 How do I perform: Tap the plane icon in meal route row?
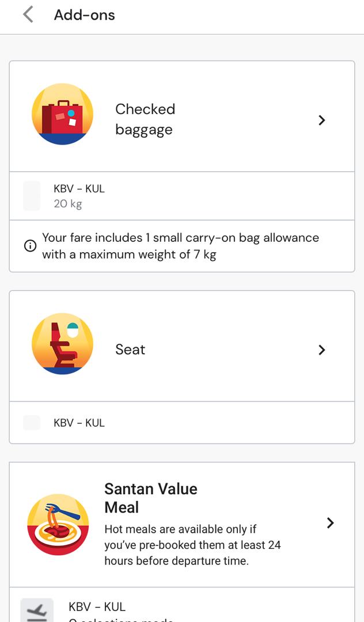tap(37, 610)
